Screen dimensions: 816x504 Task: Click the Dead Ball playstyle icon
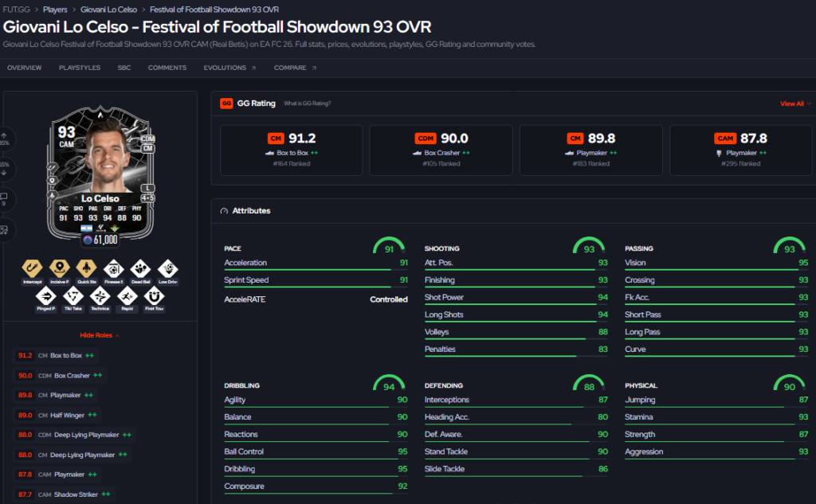[x=140, y=269]
